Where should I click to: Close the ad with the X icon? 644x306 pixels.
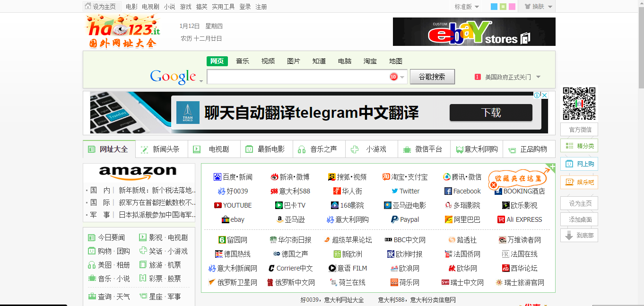(x=544, y=95)
